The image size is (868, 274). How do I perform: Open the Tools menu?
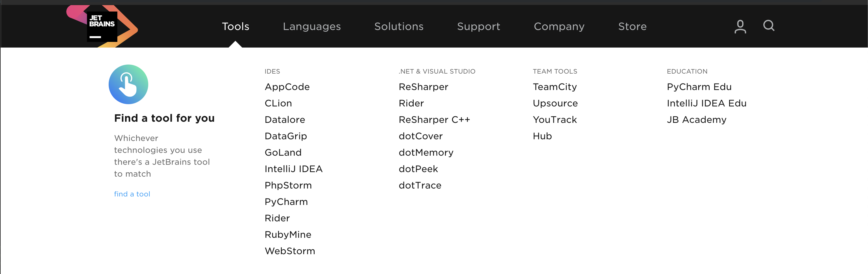point(235,26)
